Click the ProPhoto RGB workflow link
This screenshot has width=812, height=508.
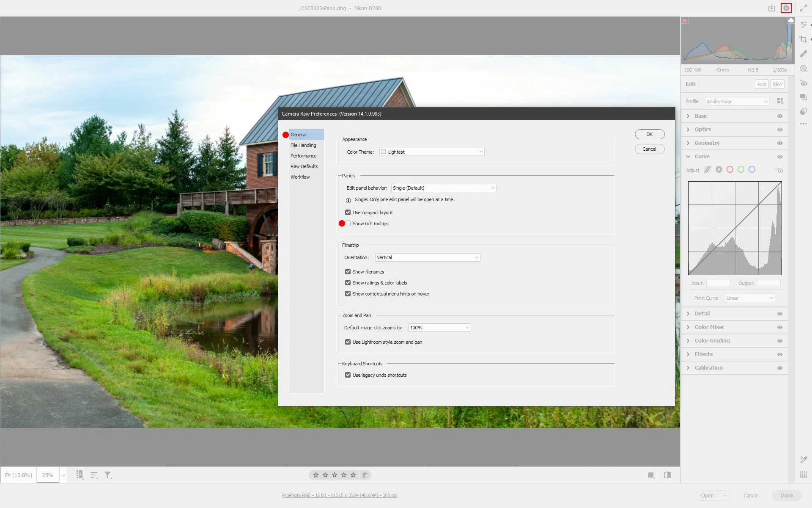340,495
